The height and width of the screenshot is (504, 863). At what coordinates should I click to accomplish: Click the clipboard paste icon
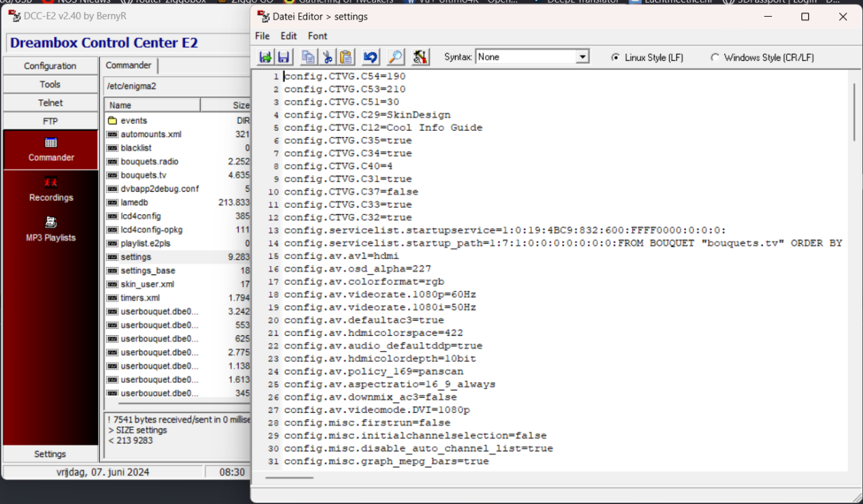[x=346, y=57]
